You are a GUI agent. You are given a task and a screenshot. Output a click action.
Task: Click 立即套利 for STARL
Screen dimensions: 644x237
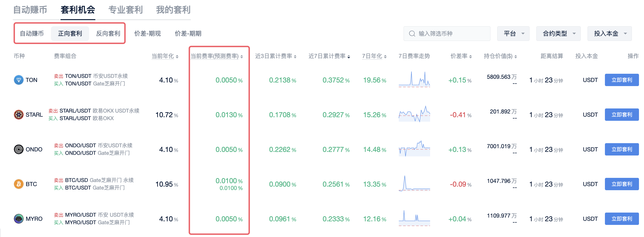622,115
